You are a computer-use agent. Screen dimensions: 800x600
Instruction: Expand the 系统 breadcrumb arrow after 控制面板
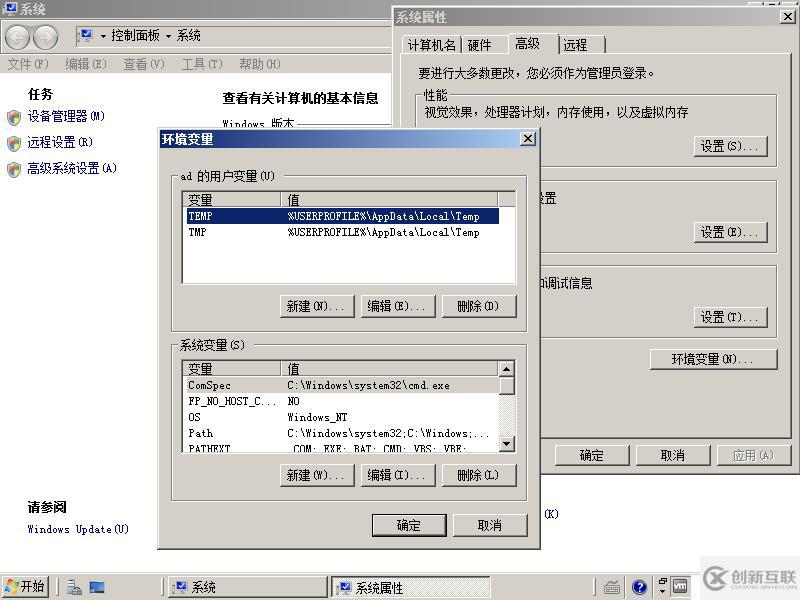[168, 36]
